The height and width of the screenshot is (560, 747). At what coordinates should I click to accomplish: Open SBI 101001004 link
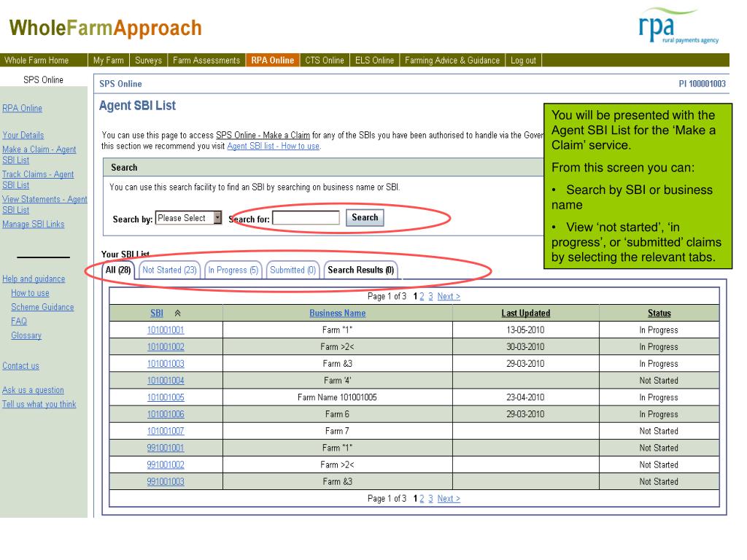tap(166, 381)
